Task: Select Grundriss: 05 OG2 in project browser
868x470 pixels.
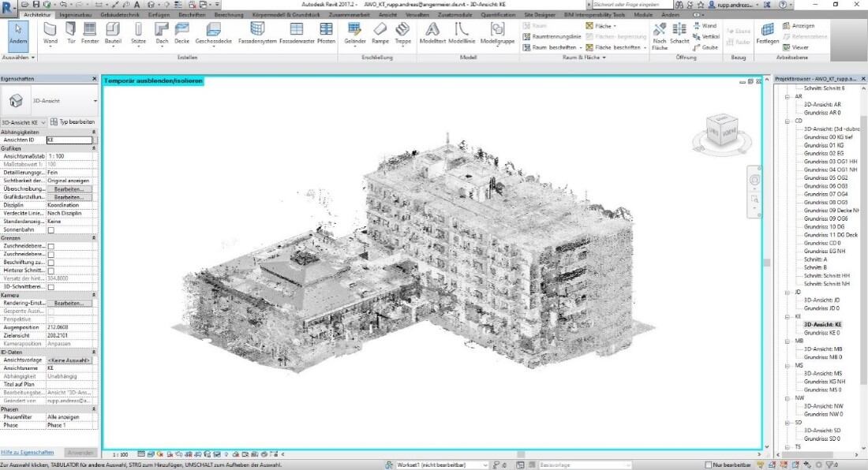Action: pyautogui.click(x=825, y=177)
